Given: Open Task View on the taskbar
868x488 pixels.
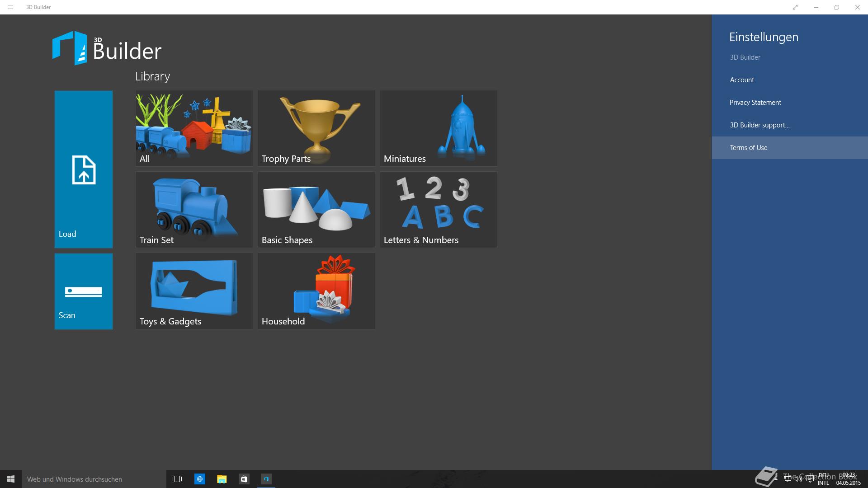Looking at the screenshot, I should pyautogui.click(x=177, y=479).
